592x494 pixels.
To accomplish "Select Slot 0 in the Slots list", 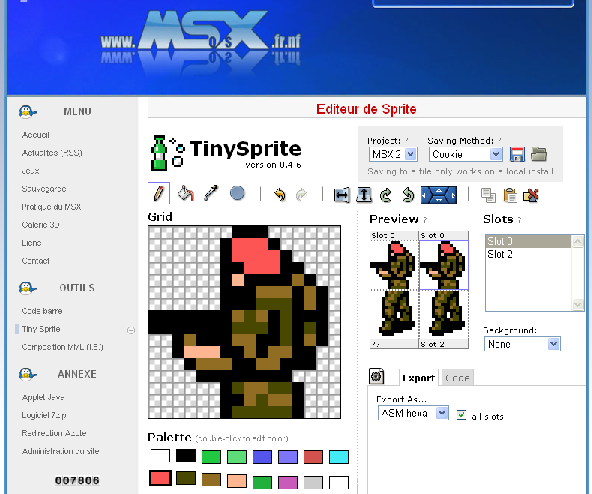I will (528, 241).
